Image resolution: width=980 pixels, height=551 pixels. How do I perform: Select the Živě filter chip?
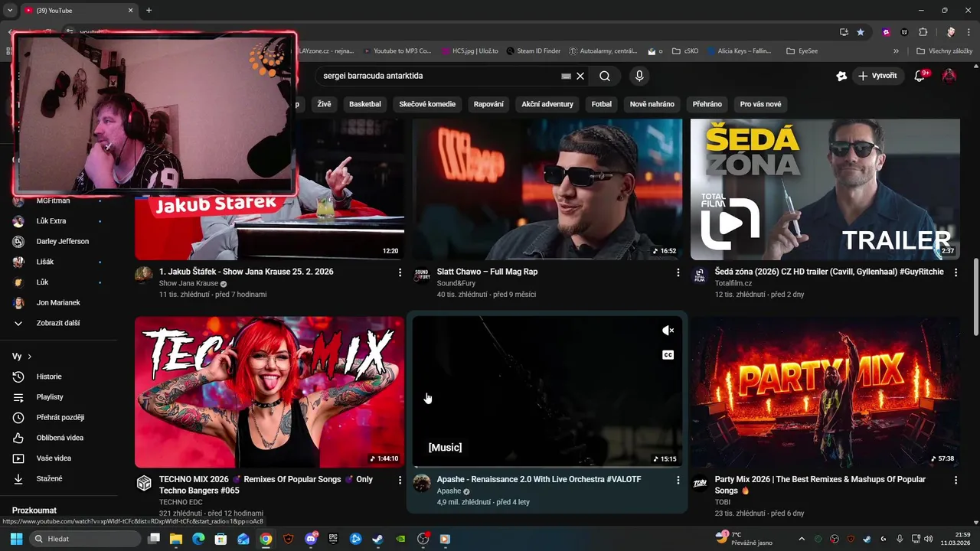(x=325, y=104)
